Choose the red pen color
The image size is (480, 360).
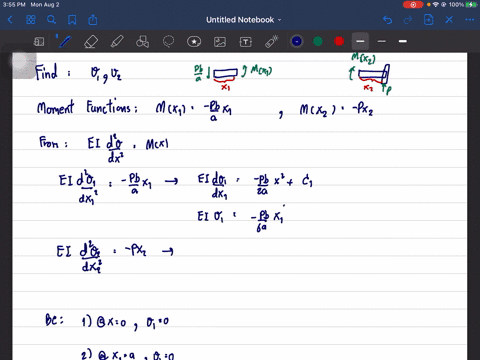tap(339, 41)
